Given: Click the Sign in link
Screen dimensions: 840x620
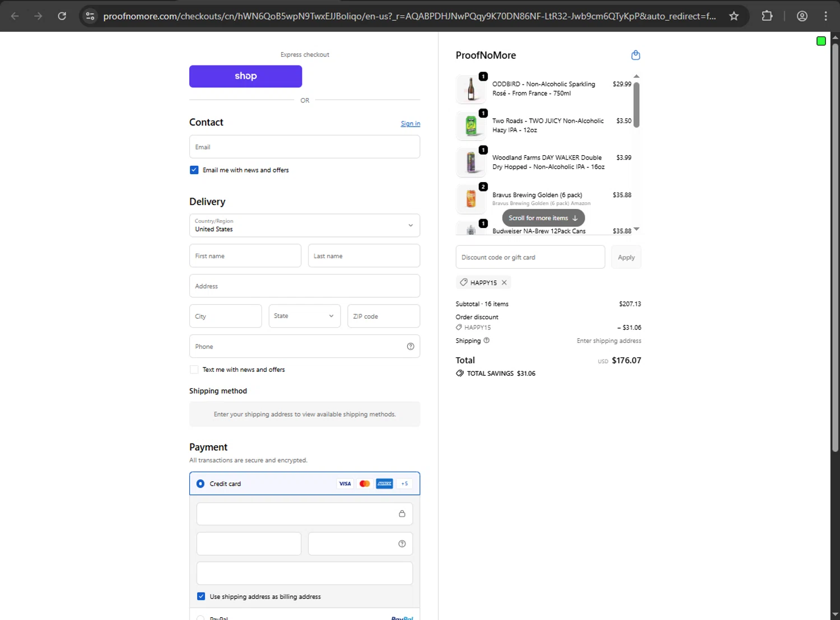Looking at the screenshot, I should [410, 123].
